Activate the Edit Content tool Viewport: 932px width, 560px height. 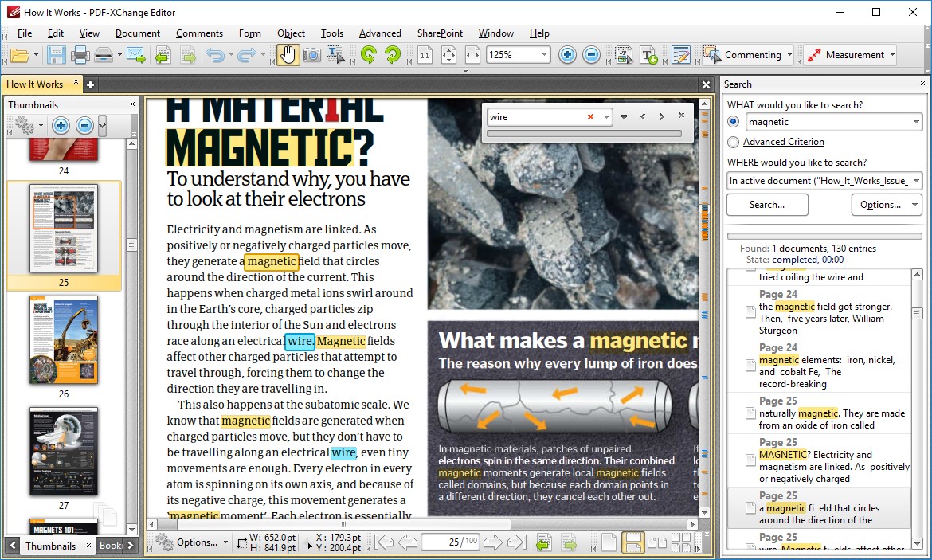tap(624, 55)
